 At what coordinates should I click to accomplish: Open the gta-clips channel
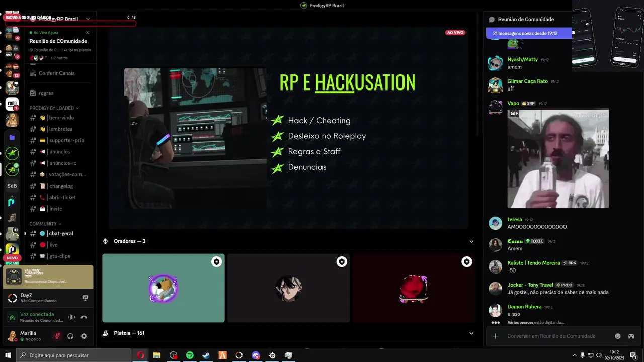pos(59,256)
